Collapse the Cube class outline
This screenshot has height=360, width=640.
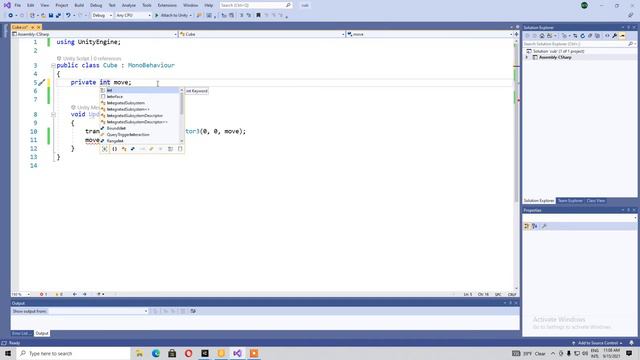point(53,65)
